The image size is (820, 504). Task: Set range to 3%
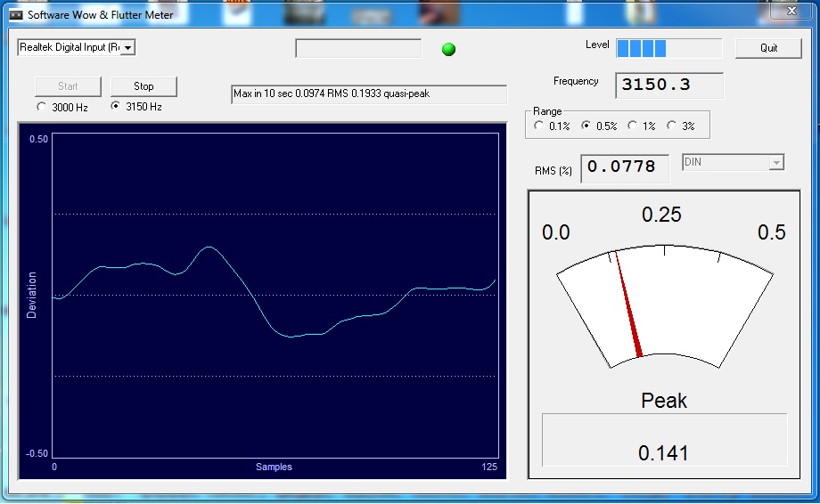click(x=672, y=126)
